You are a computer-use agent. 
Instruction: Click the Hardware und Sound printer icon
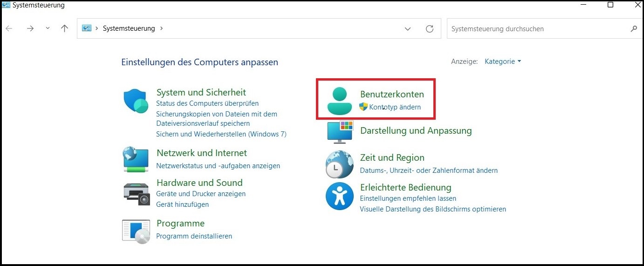137,194
